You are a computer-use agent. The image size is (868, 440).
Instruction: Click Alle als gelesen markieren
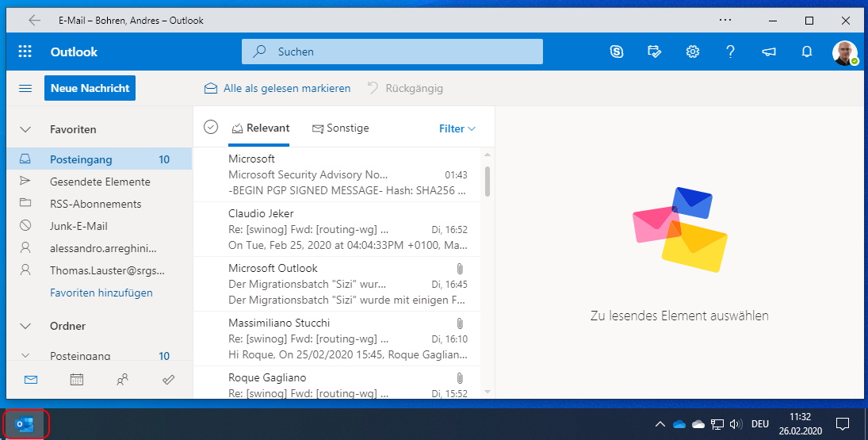(277, 88)
